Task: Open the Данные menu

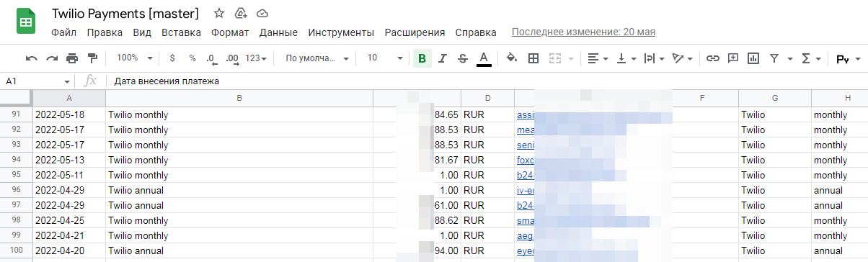Action: (x=278, y=32)
